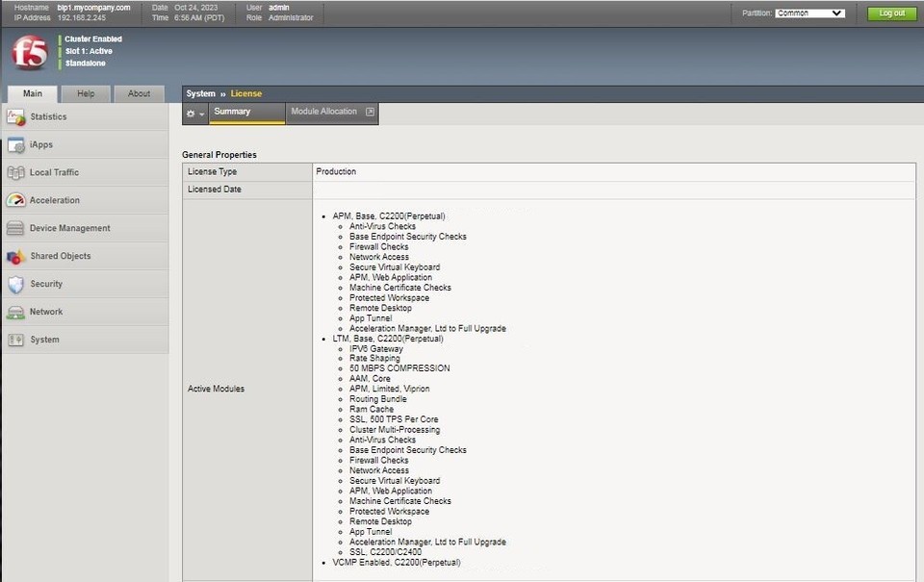Click 50 MBPS COMPRESSION item

pyautogui.click(x=399, y=368)
